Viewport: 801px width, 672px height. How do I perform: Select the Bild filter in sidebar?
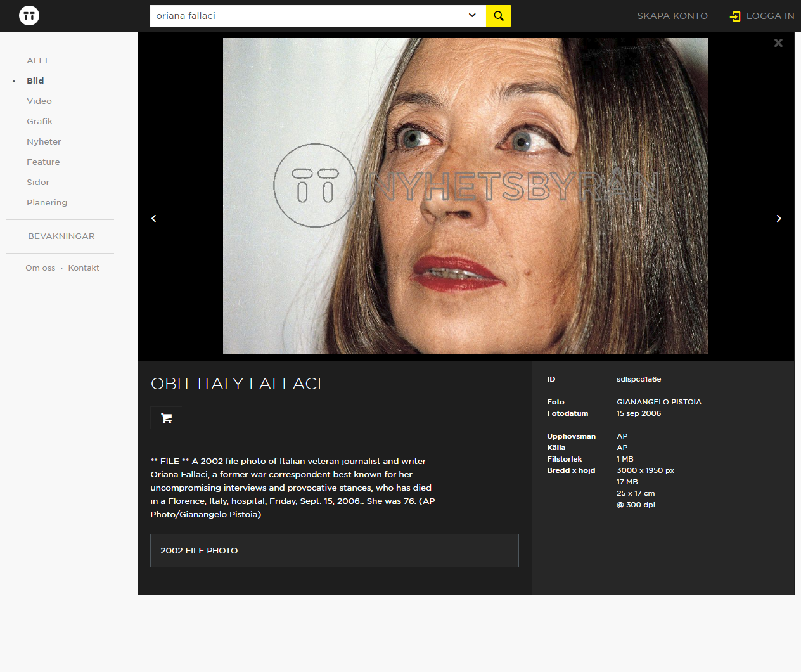(x=35, y=81)
